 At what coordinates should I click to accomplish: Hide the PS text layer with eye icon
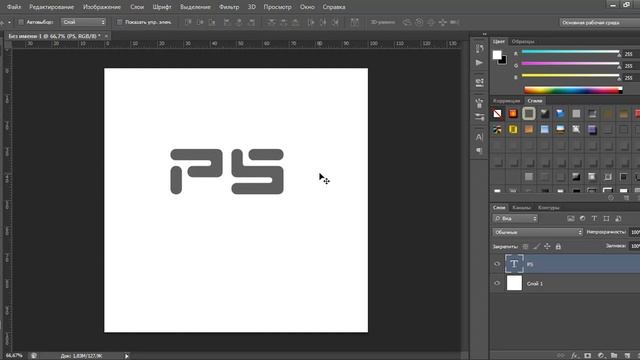point(497,264)
